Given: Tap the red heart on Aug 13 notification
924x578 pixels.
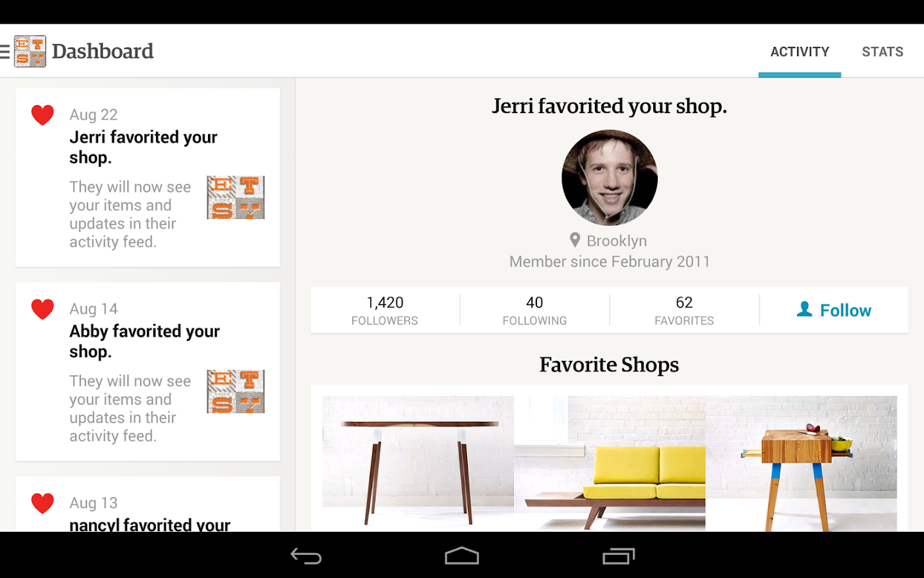Looking at the screenshot, I should point(43,503).
